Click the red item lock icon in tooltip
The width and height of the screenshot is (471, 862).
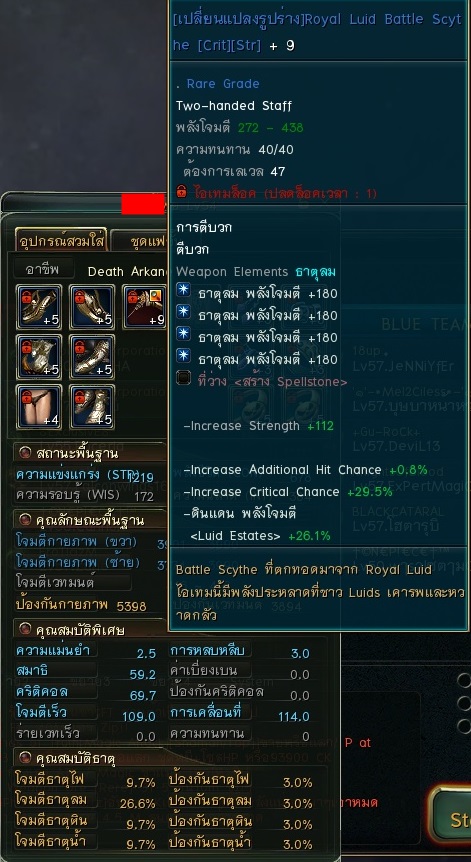click(x=181, y=193)
